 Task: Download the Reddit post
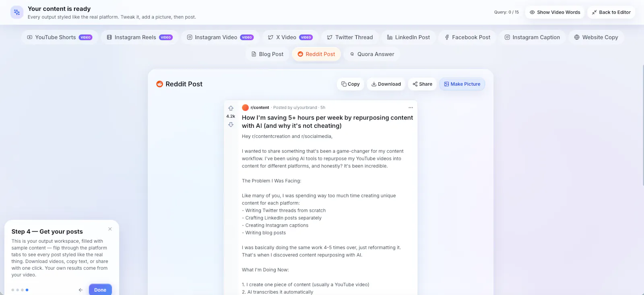pos(386,84)
